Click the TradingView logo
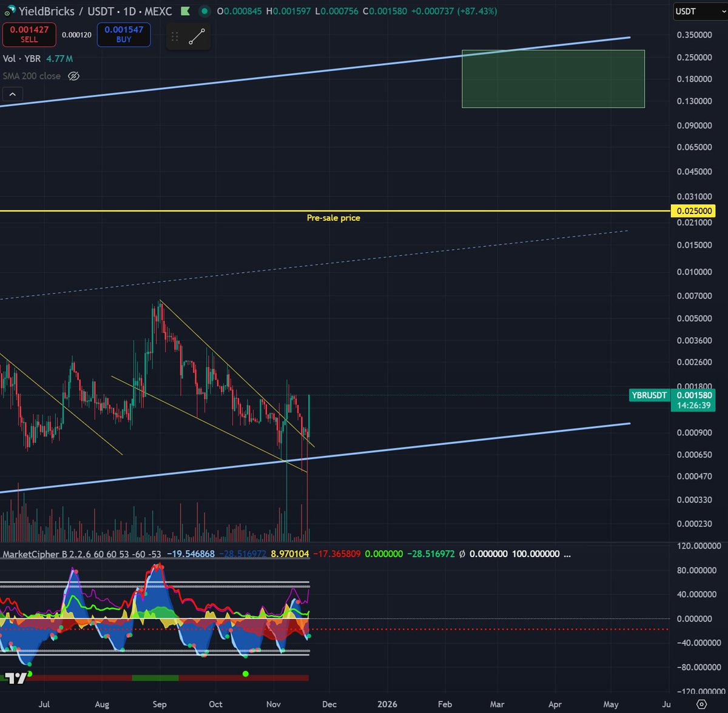The width and height of the screenshot is (728, 713). [x=16, y=678]
